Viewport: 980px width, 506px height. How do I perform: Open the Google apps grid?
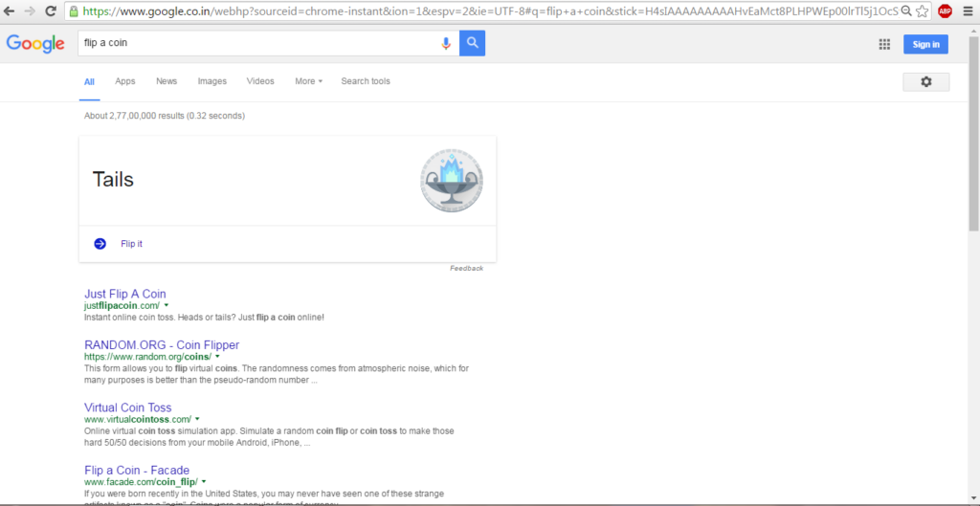[x=884, y=44]
